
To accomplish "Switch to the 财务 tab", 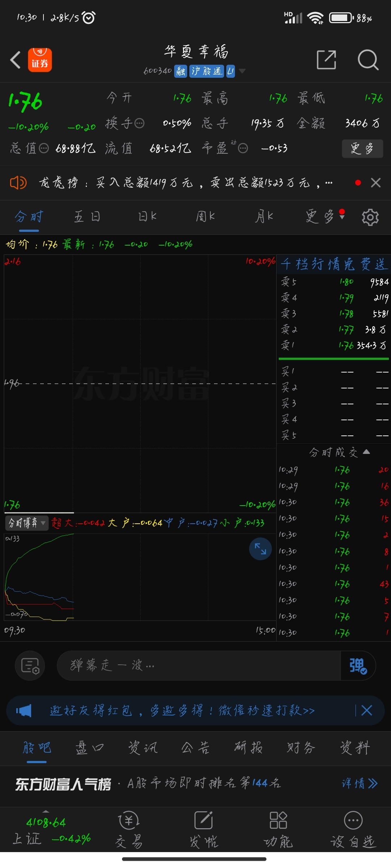I will [x=301, y=748].
